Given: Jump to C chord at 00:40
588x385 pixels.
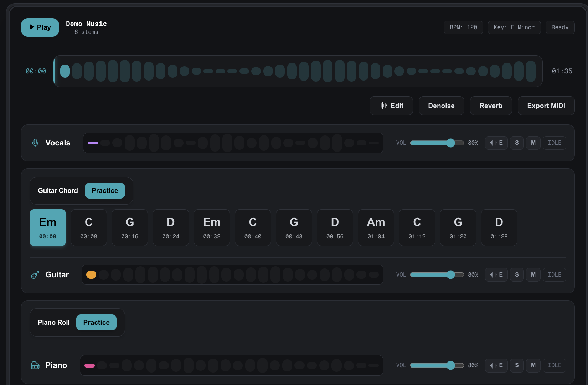Looking at the screenshot, I should click(x=253, y=228).
